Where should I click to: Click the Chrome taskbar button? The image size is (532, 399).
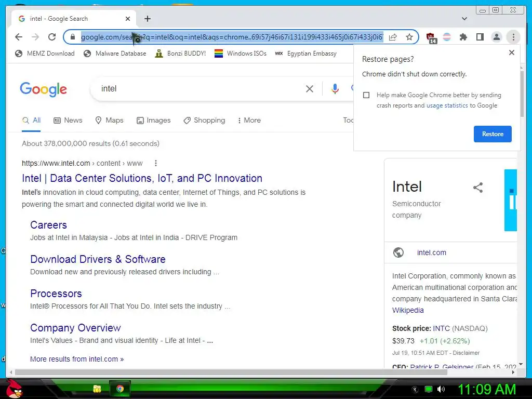[x=120, y=389]
